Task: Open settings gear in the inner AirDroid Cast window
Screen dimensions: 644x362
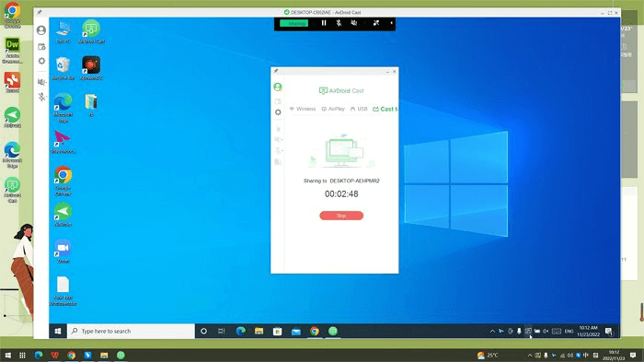Action: click(278, 112)
